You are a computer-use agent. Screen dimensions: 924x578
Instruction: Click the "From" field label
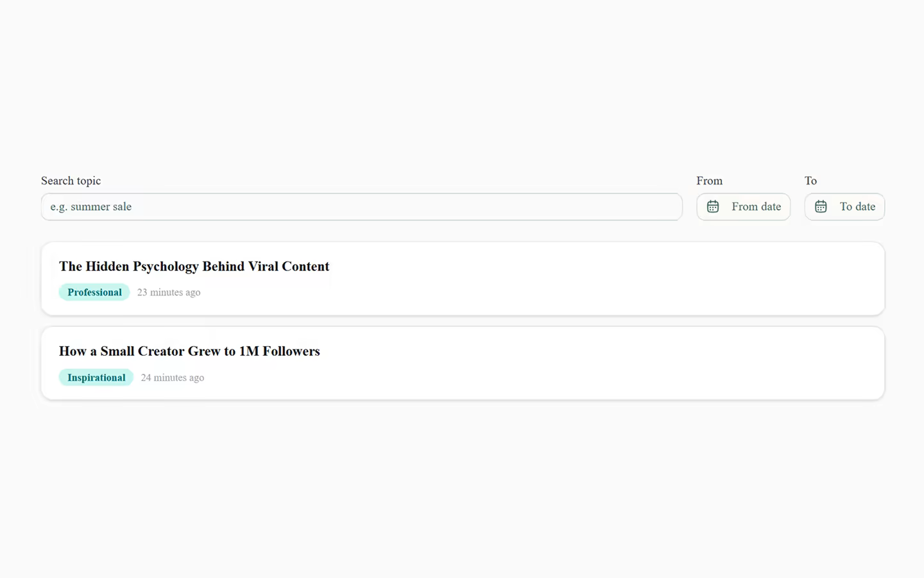pyautogui.click(x=710, y=180)
